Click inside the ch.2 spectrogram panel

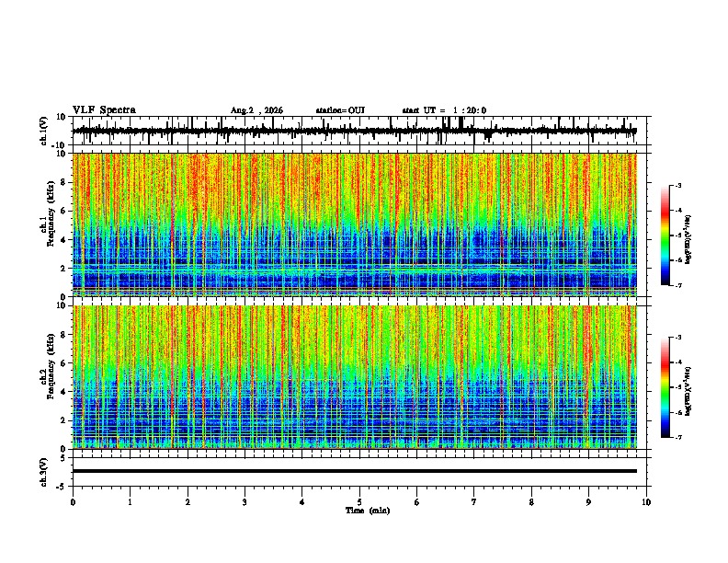354,377
